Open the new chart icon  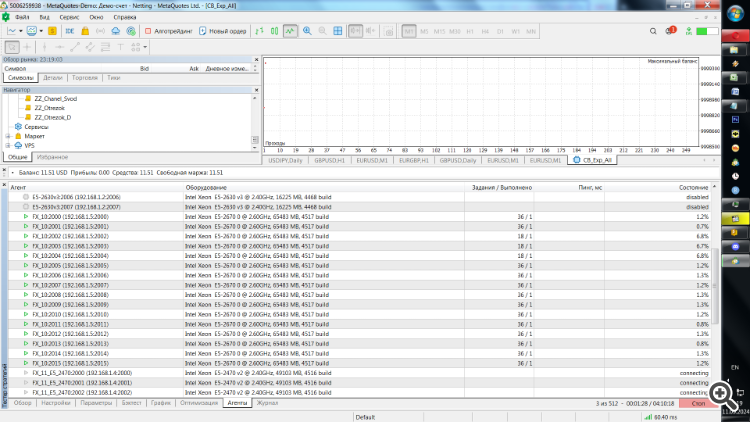click(11, 31)
